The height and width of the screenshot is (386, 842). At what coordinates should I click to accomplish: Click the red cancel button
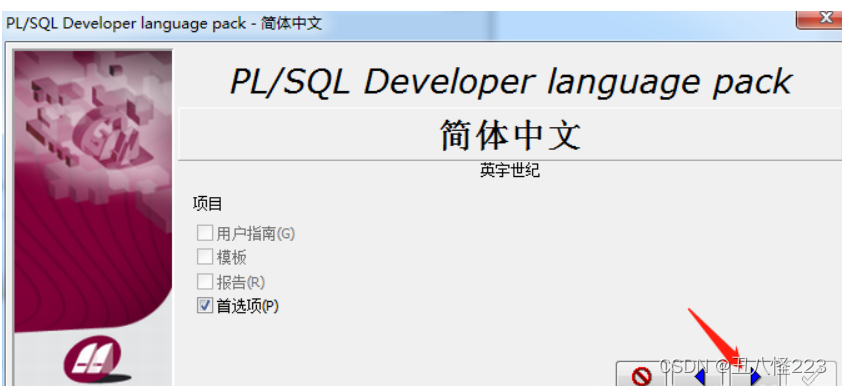coord(643,375)
